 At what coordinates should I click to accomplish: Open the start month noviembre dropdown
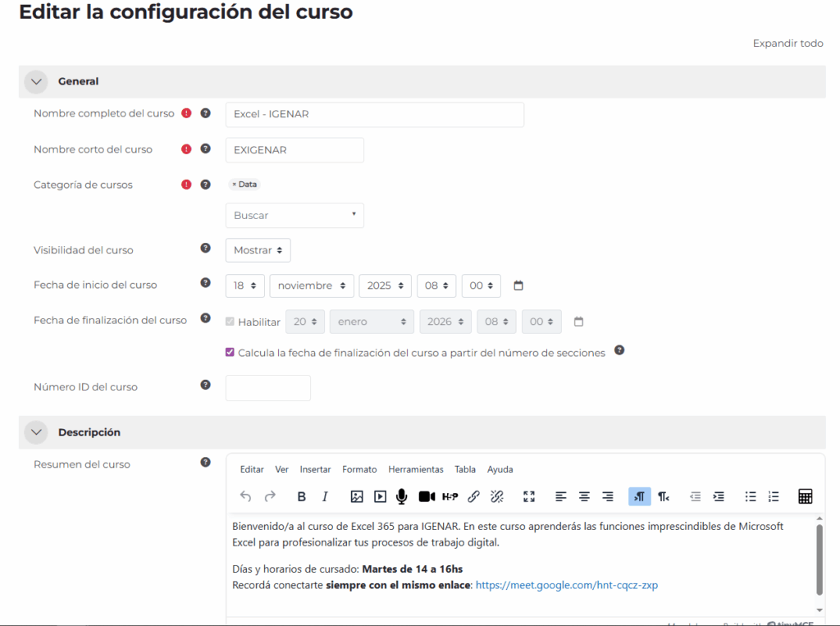(x=312, y=286)
